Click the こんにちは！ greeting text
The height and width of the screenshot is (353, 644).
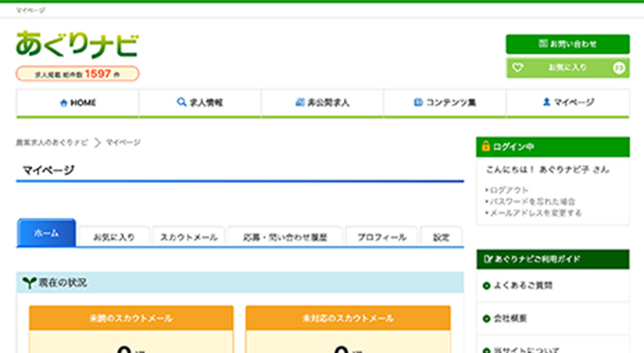[x=511, y=170]
